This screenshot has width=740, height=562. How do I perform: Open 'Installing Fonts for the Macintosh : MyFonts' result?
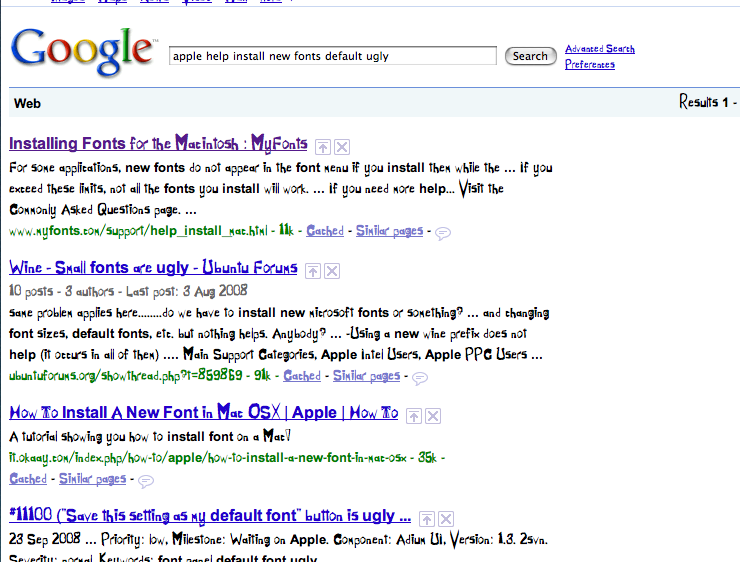158,143
